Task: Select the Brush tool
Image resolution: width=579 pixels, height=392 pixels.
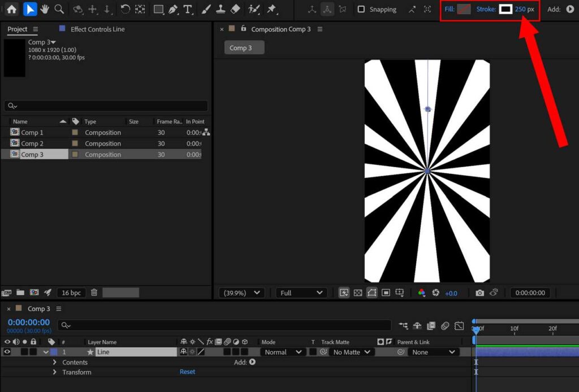Action: (x=206, y=9)
